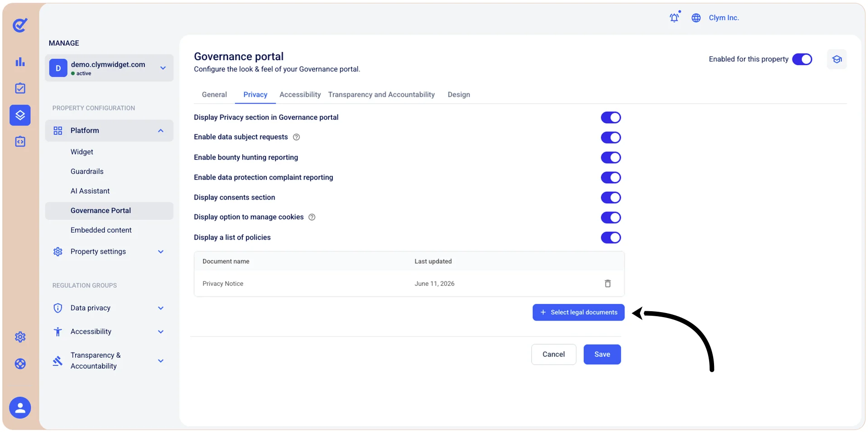The image size is (868, 432).
Task: Open Clym Inc. account link
Action: [x=724, y=18]
